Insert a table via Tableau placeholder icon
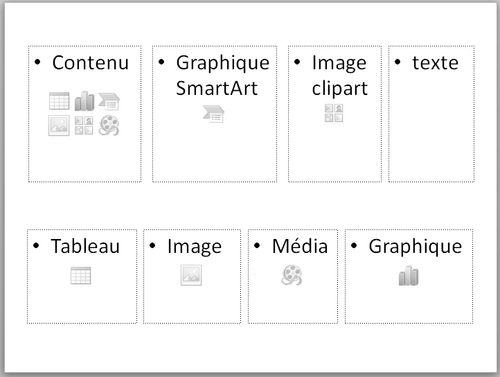The height and width of the screenshot is (377, 500). (x=81, y=276)
